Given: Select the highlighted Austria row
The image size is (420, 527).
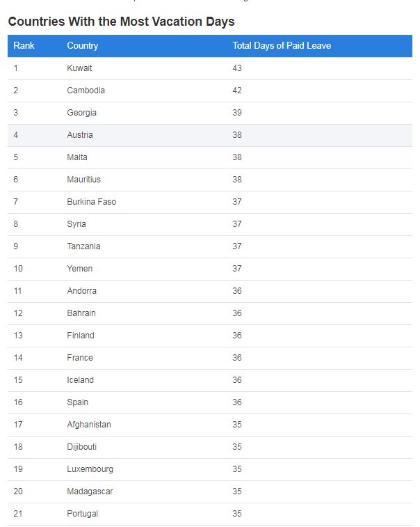Looking at the screenshot, I should coord(210,135).
